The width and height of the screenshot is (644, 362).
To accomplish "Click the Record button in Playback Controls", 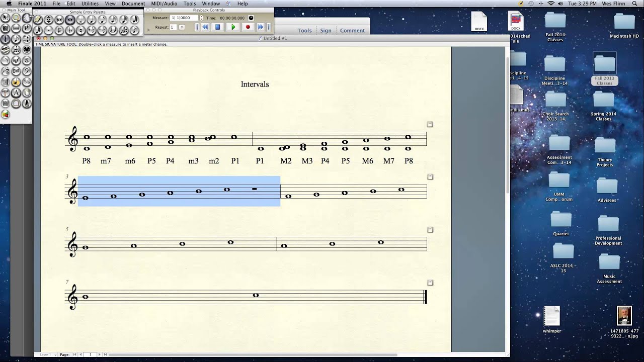I will coord(248,27).
